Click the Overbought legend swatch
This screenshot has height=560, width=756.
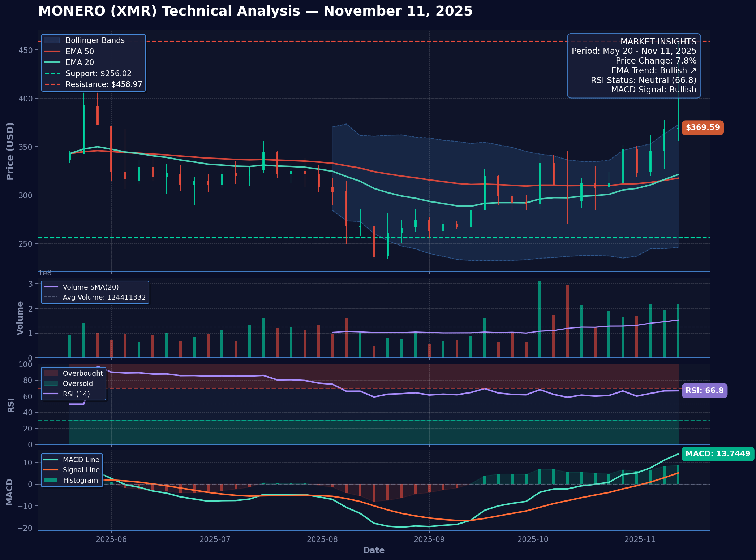point(51,373)
